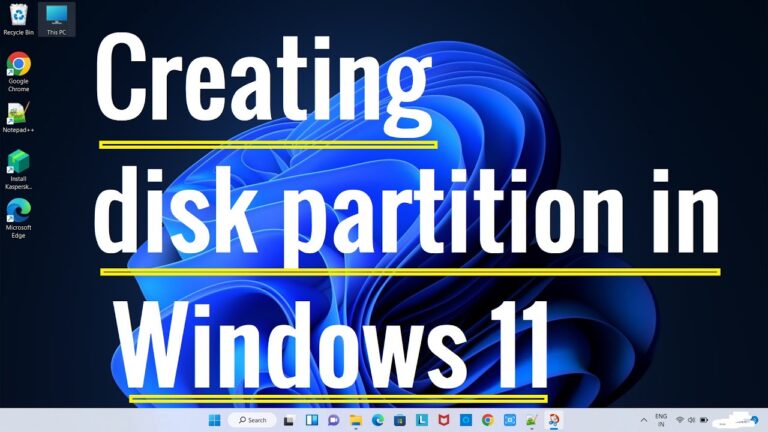
Task: Click the taskbar Search box
Action: pyautogui.click(x=253, y=420)
